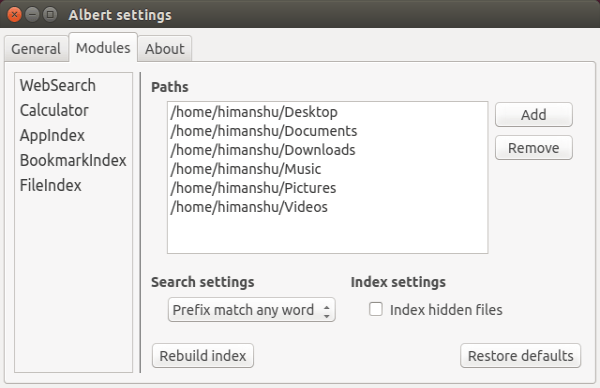Image resolution: width=600 pixels, height=388 pixels.
Task: Select the FileIndex module
Action: [73, 185]
